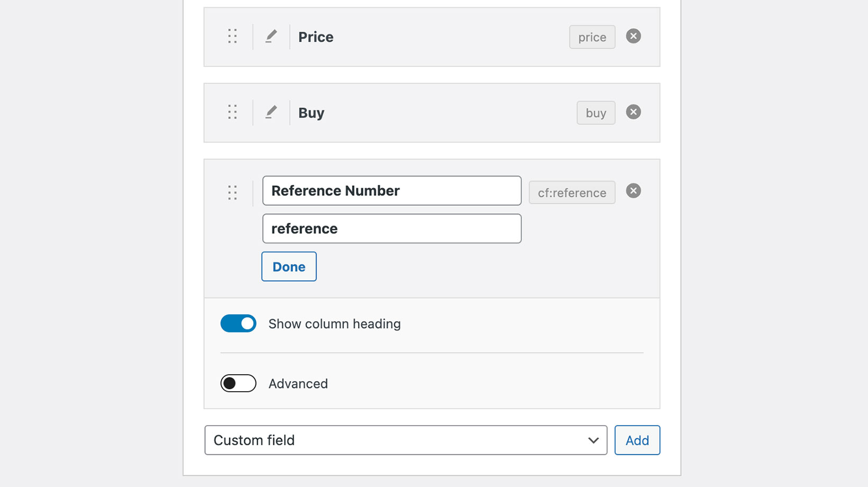Click the reference meta key input field
Viewport: 868px width, 487px height.
click(x=392, y=229)
